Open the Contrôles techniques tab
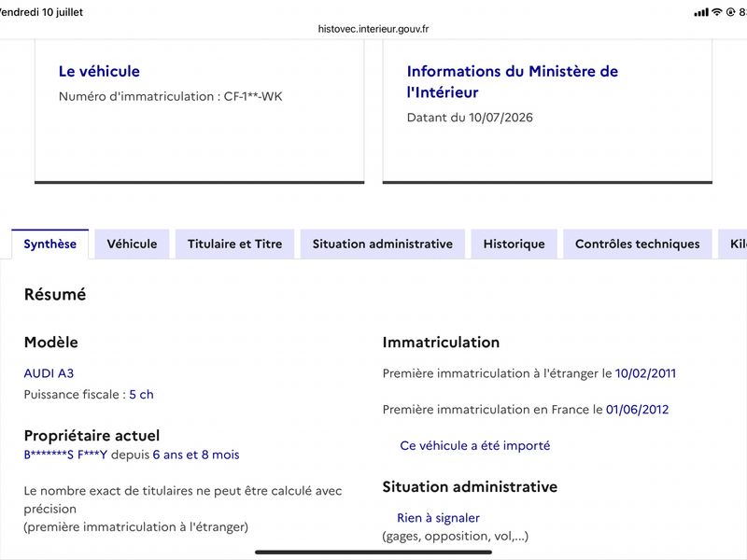The image size is (747, 560). coord(638,244)
